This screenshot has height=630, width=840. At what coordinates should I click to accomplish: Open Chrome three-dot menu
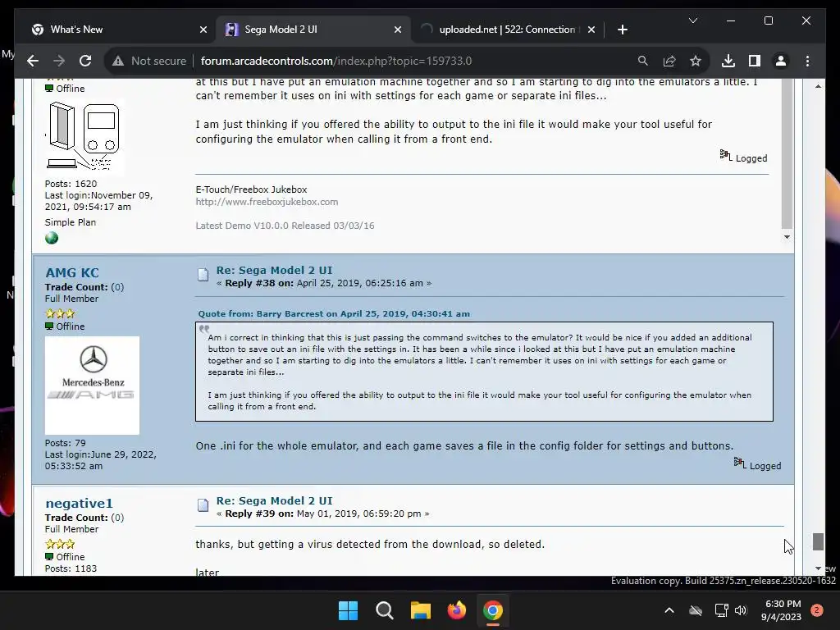807,61
